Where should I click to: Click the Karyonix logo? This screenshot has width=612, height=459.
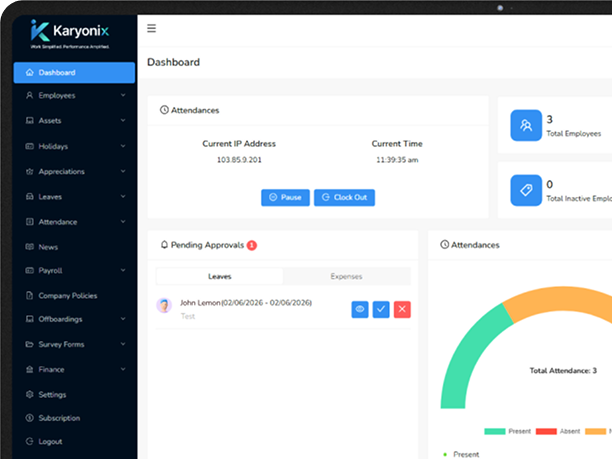70,34
